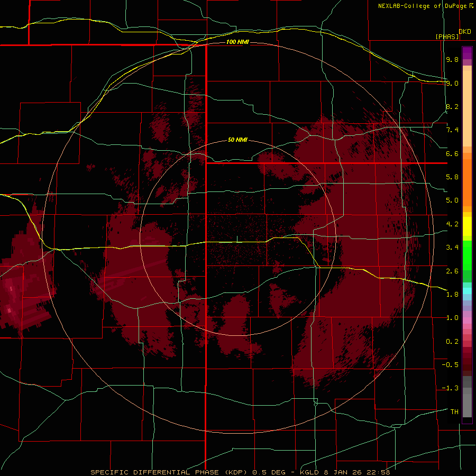Click the 9.8 color scale value
The image size is (476, 476).
tap(452, 59)
